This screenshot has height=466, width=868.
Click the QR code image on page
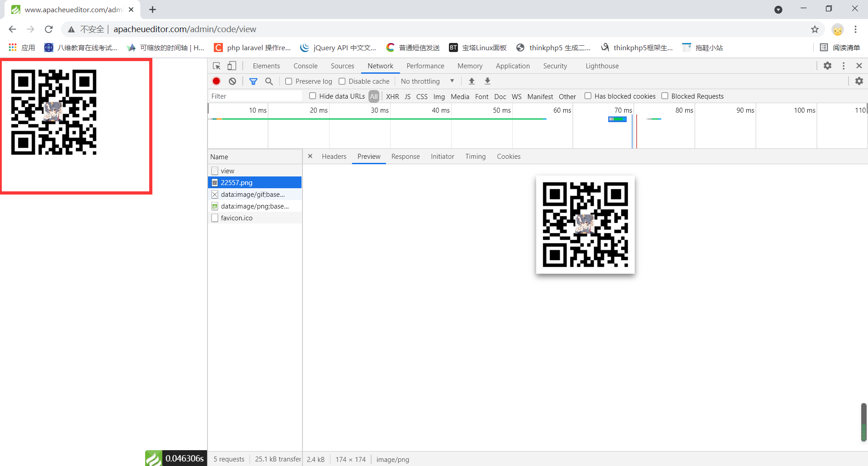point(54,112)
